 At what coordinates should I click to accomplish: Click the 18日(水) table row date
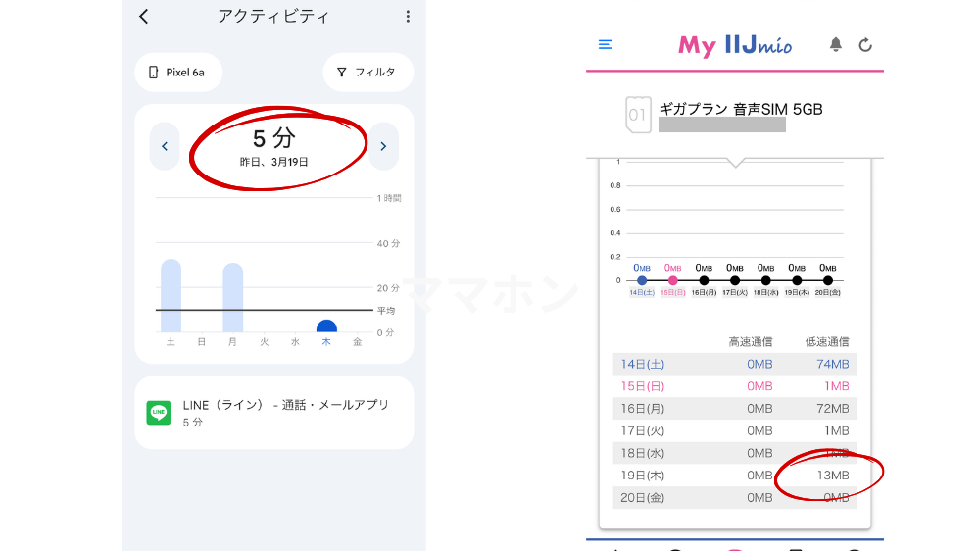(x=642, y=453)
